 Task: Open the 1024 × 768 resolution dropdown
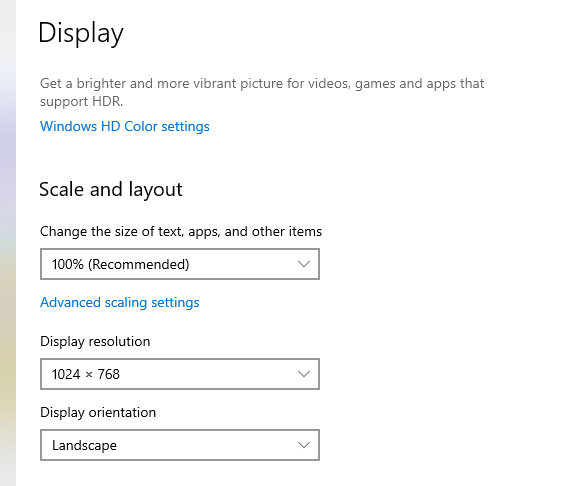point(180,374)
